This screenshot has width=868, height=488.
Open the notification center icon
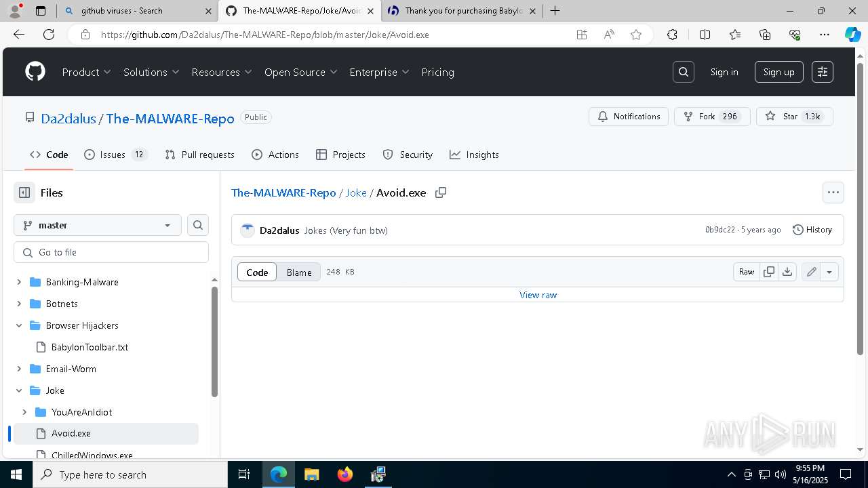pyautogui.click(x=846, y=474)
